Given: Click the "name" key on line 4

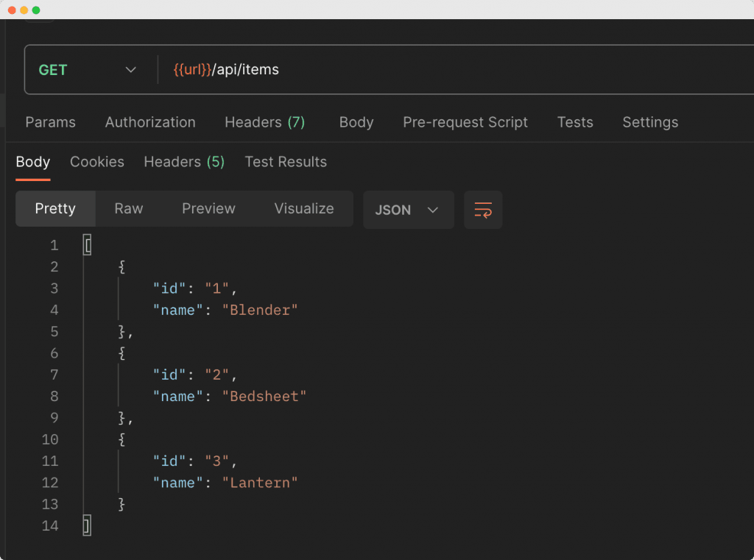Looking at the screenshot, I should click(x=177, y=310).
